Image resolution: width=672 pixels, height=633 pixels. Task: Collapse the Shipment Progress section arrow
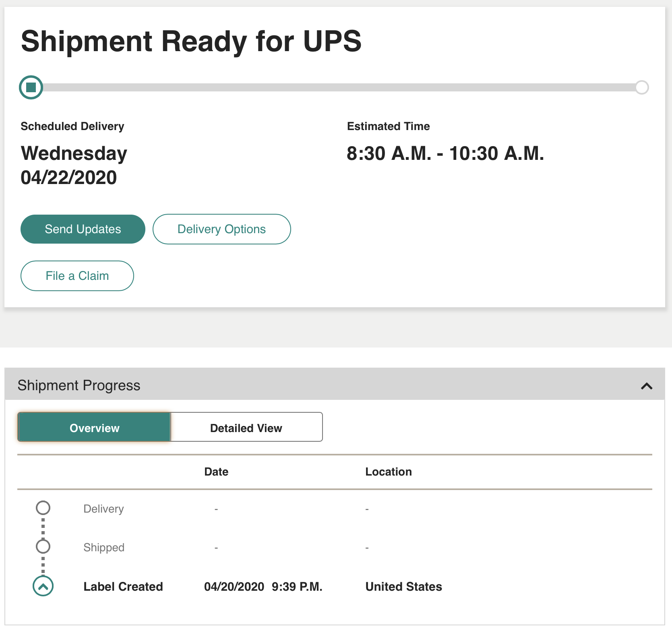pyautogui.click(x=646, y=386)
